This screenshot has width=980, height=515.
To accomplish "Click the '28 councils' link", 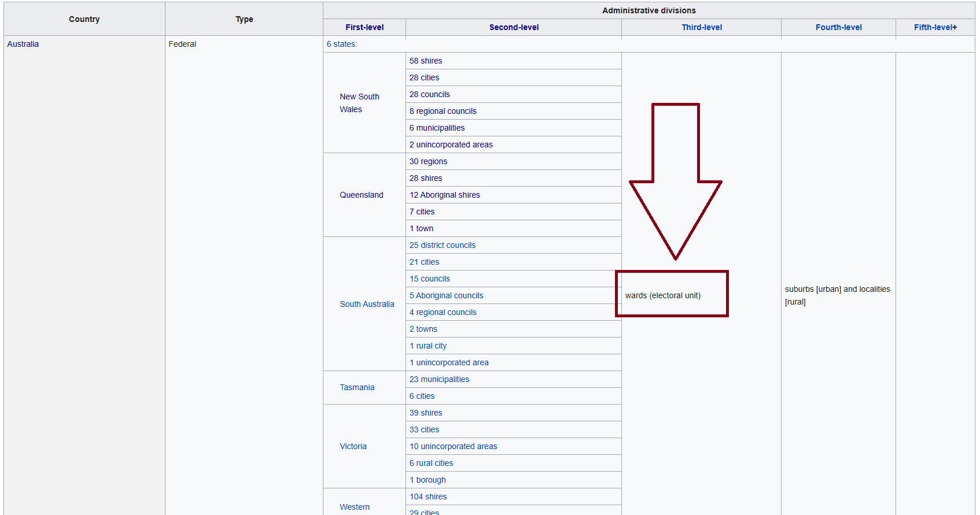I will coord(429,94).
